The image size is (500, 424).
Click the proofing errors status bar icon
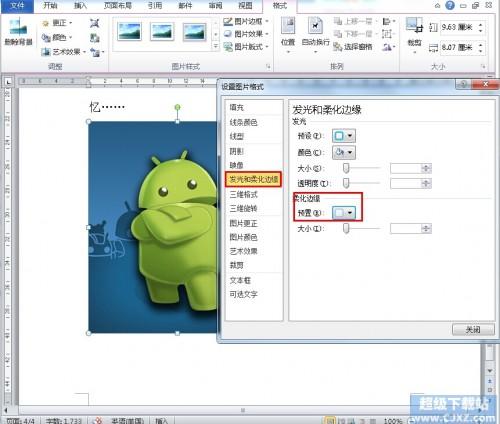(97, 421)
